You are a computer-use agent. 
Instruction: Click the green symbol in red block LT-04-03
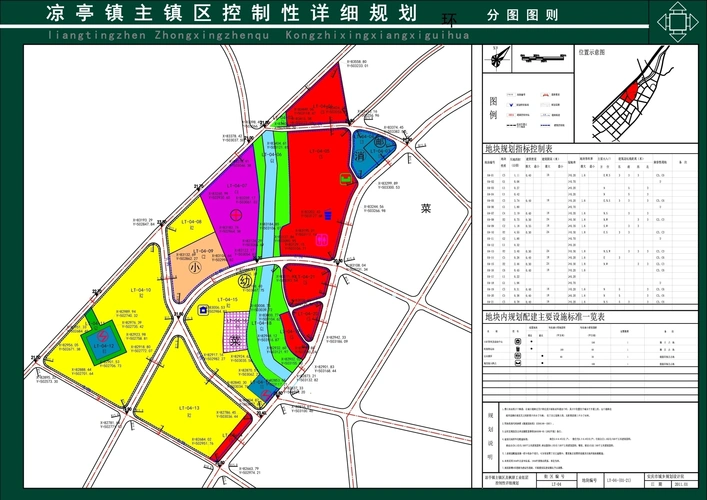[x=346, y=178]
